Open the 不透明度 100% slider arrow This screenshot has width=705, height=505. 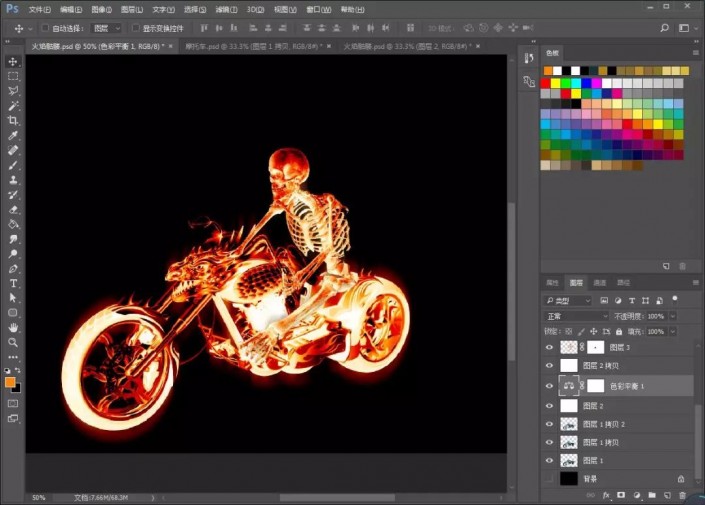click(673, 316)
